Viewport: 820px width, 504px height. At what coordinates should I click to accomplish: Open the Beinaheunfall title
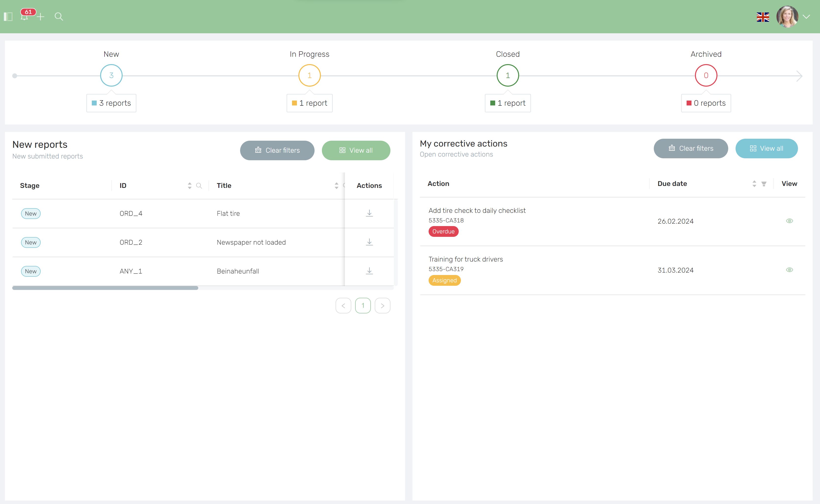click(238, 271)
